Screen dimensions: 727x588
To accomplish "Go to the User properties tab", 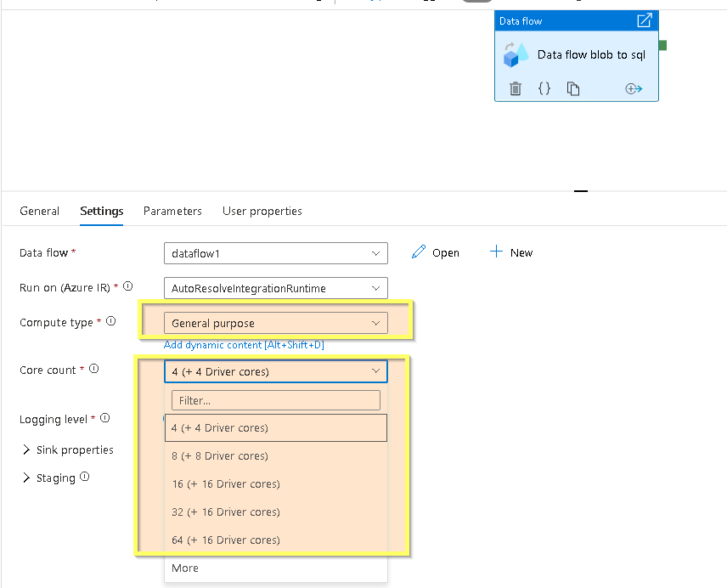I will pyautogui.click(x=262, y=211).
